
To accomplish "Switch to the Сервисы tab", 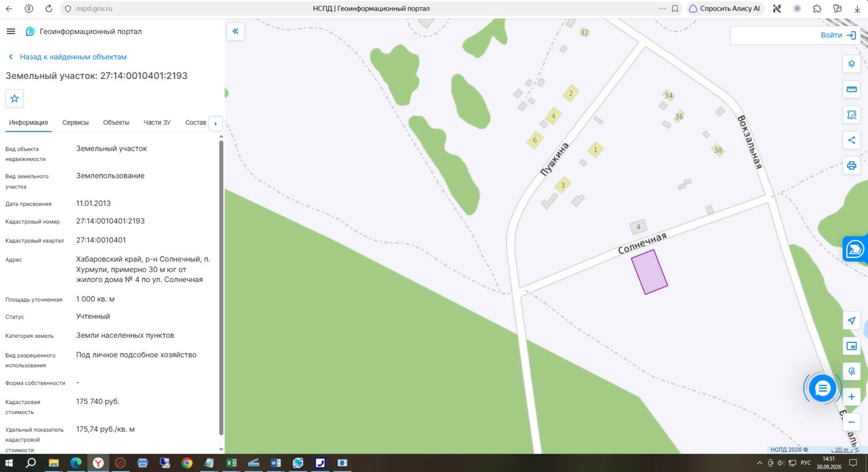I will click(x=75, y=123).
